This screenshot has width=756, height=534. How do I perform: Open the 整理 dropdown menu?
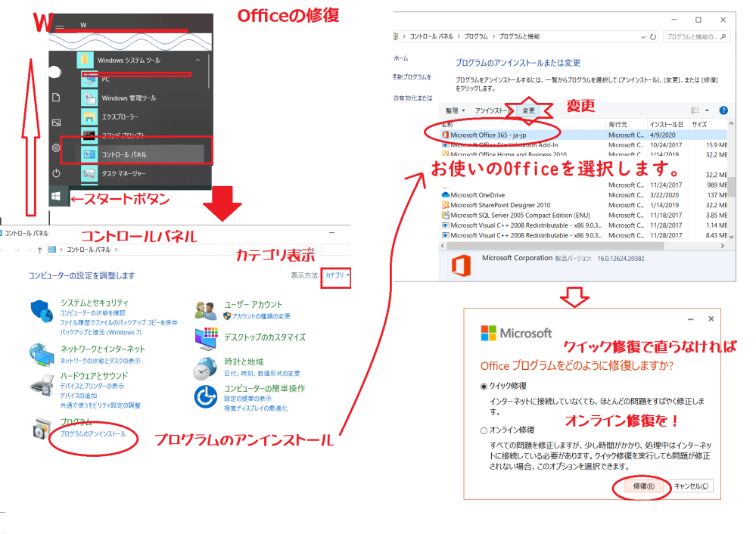click(x=451, y=111)
